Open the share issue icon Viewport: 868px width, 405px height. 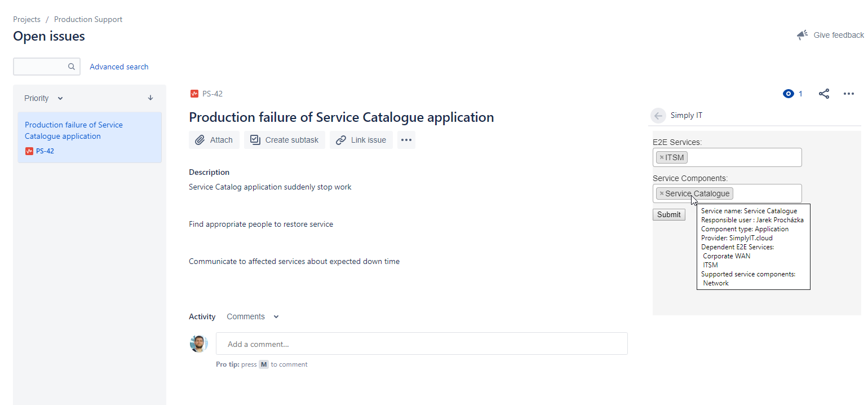click(824, 94)
